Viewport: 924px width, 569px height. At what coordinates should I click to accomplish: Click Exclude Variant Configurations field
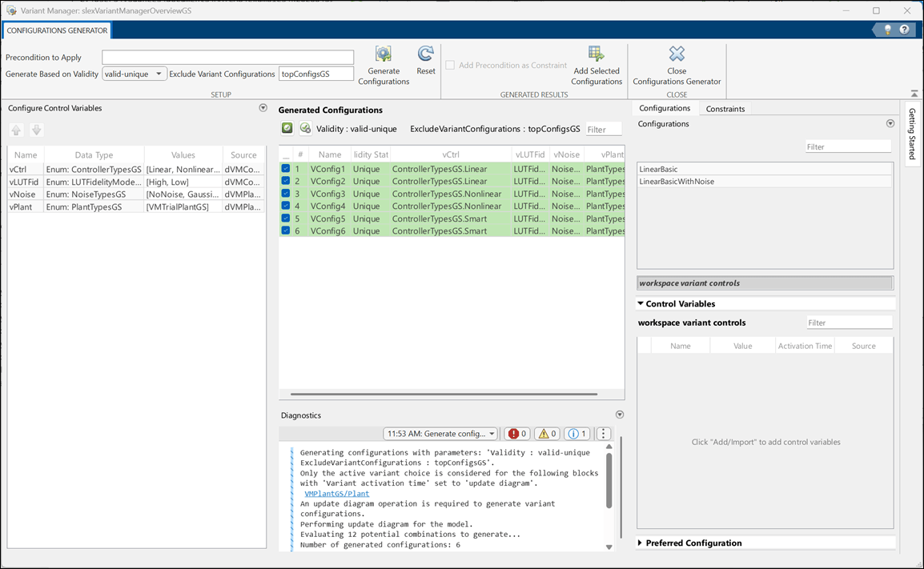point(315,74)
